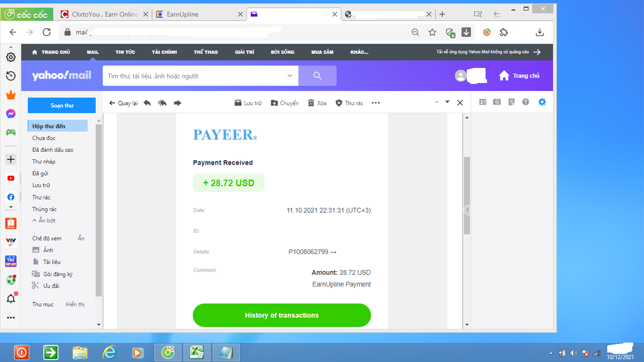Delete the email with Xóa

pos(317,103)
